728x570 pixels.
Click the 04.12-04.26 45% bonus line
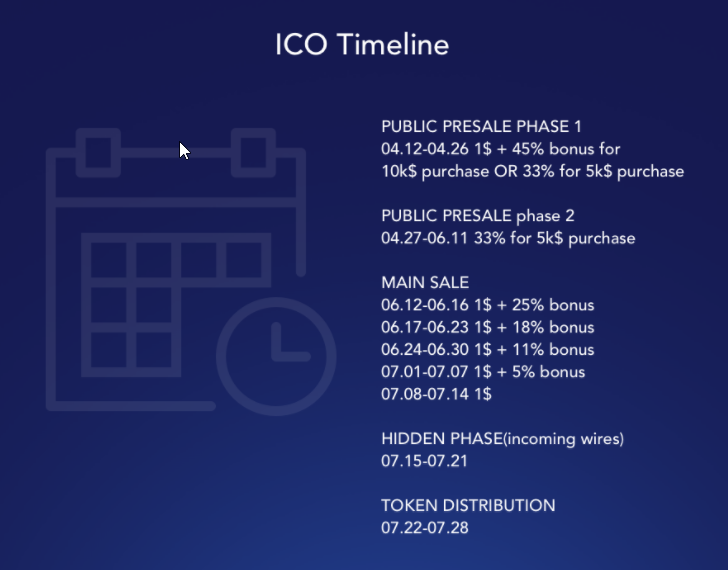coord(501,149)
